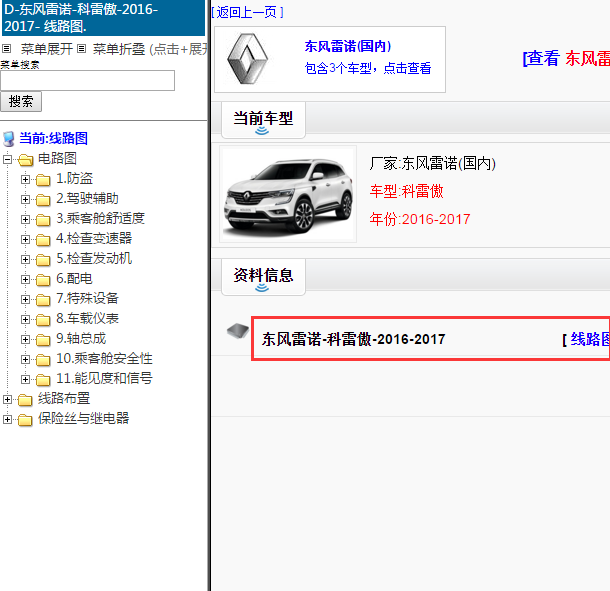
Task: Click the 菜单折叠 collapse-all icon
Action: (81, 49)
